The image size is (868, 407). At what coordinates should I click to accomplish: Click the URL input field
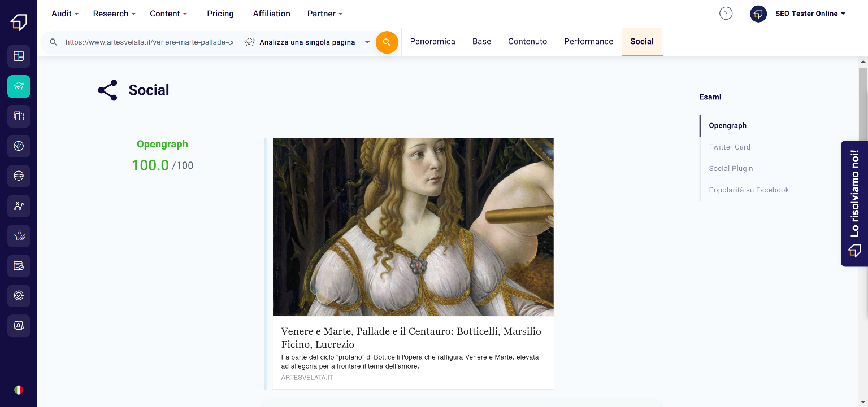click(x=149, y=42)
